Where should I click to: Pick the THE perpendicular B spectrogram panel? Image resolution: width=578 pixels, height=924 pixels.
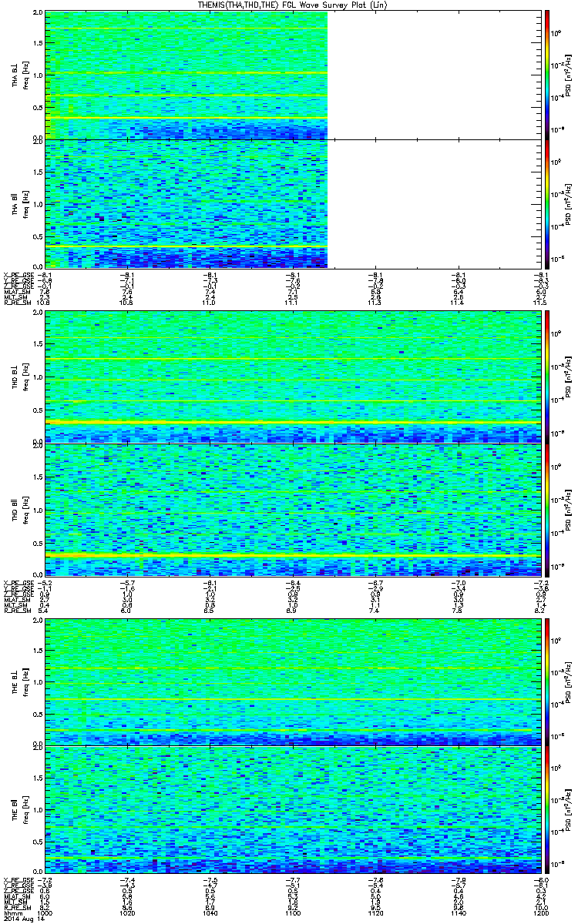point(292,680)
